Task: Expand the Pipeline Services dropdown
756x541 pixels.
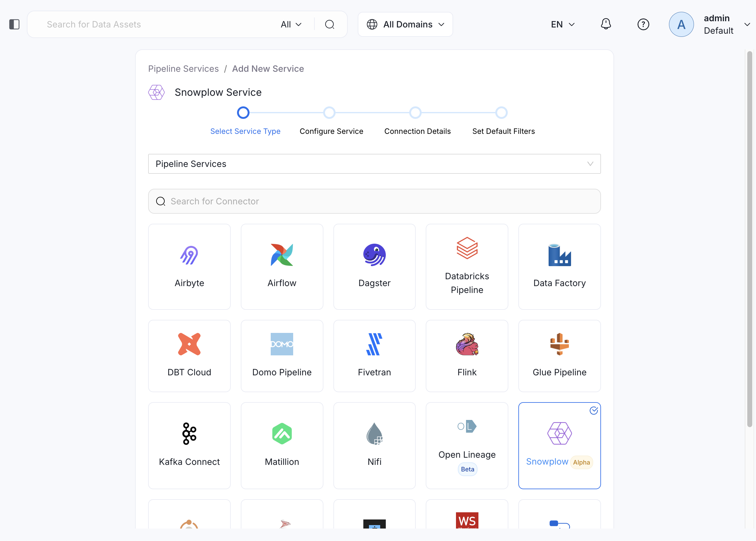Action: tap(374, 163)
